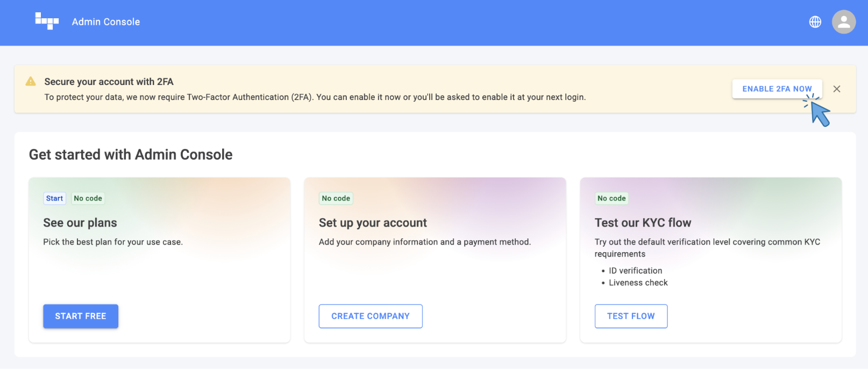Click the Test Flow button
The image size is (868, 370).
pos(631,316)
